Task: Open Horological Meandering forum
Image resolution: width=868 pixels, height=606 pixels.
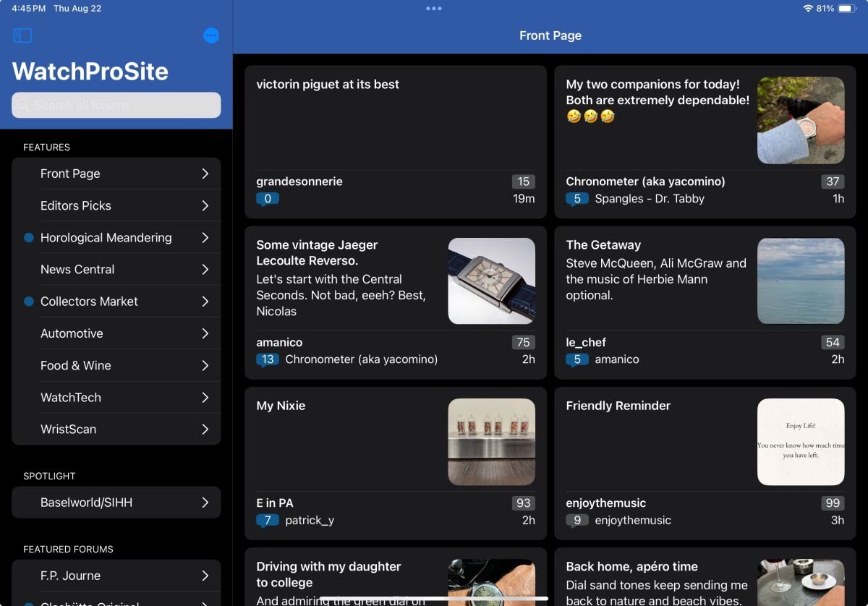Action: click(x=116, y=237)
